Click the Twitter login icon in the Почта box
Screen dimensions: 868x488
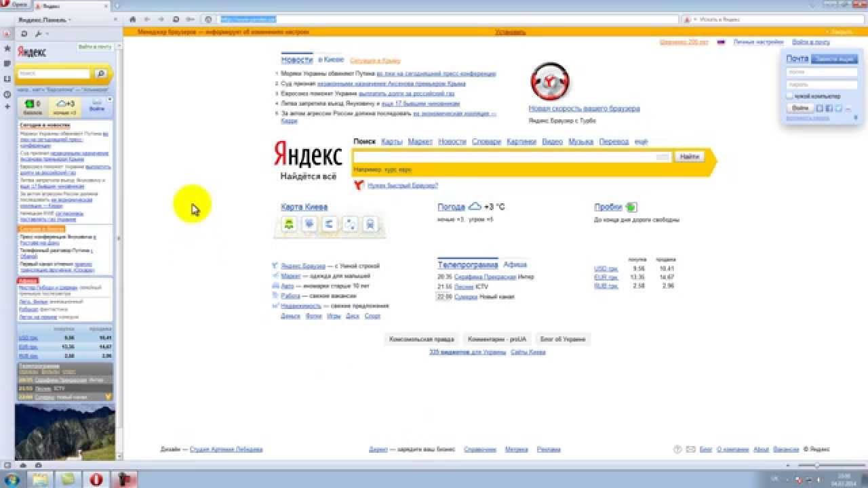(839, 108)
